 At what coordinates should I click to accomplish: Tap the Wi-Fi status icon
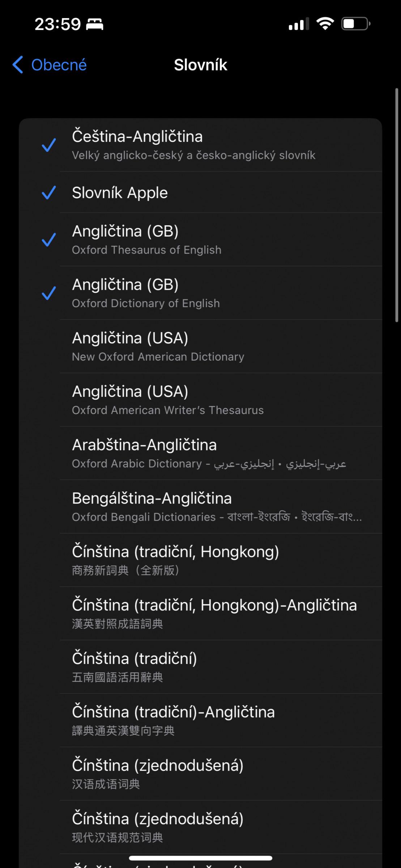[325, 24]
